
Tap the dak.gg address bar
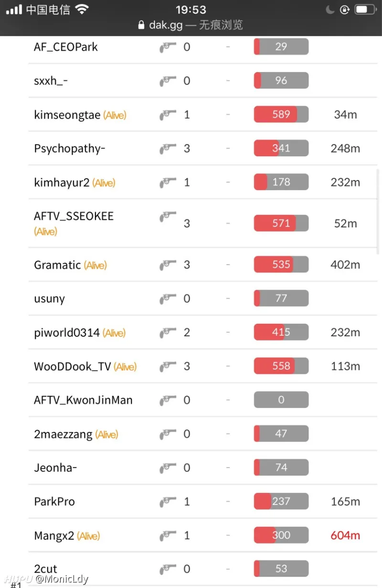[x=191, y=25]
